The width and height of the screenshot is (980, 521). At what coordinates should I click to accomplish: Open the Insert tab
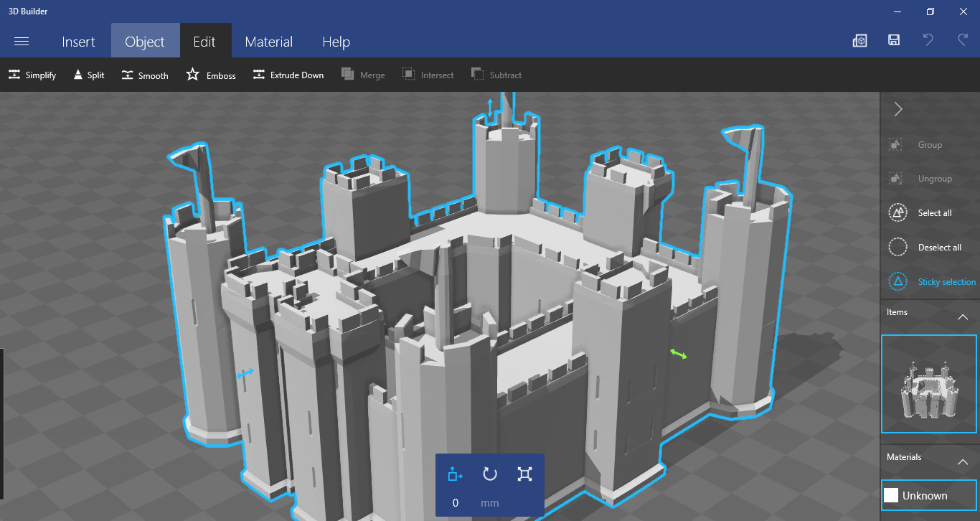pyautogui.click(x=78, y=42)
